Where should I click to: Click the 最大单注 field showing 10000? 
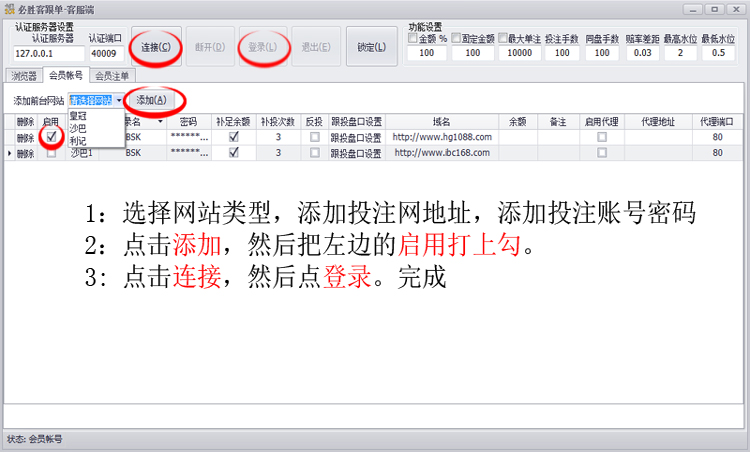519,53
